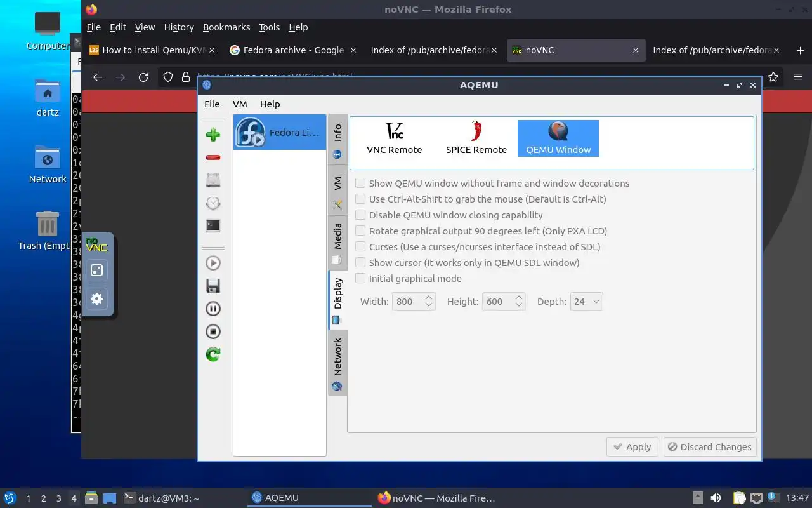812x508 pixels.
Task: Select Fedora Li... virtual machine in list
Action: click(x=280, y=132)
